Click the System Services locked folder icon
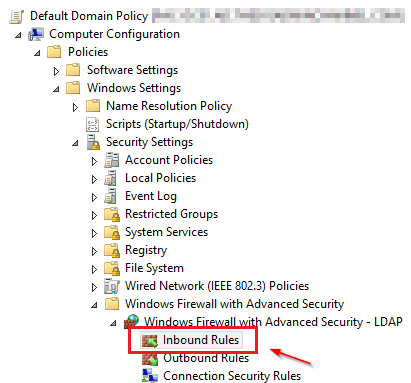Viewport: 411px width, 383px height. coord(112,232)
